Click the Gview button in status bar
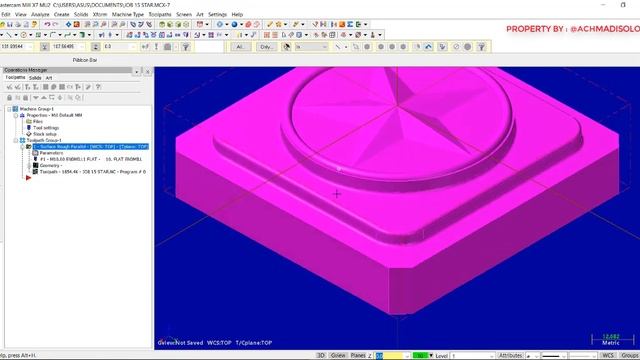 [x=338, y=356]
